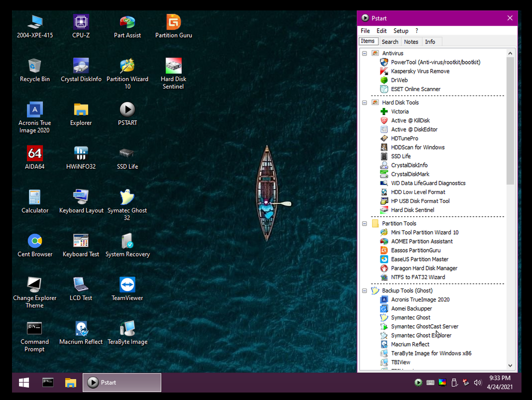The image size is (532, 400).
Task: Open the File menu in Pstart
Action: 365,31
